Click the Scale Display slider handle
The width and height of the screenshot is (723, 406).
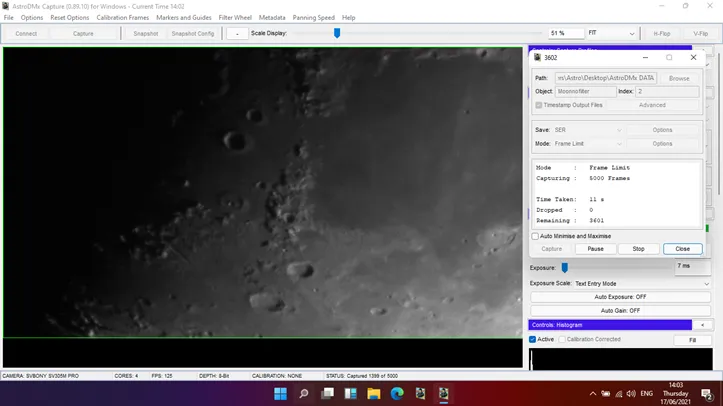[x=337, y=33]
